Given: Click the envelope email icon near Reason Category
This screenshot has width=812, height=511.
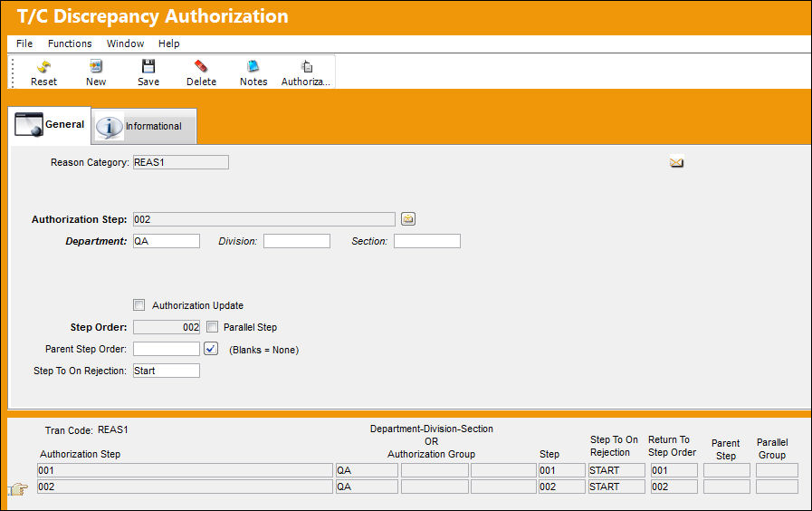Looking at the screenshot, I should coord(676,162).
